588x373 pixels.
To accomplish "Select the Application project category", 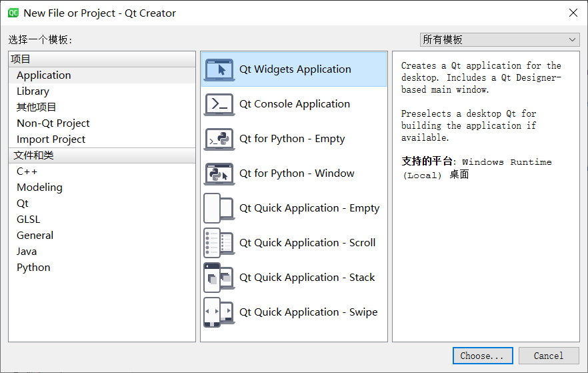I will coord(102,75).
